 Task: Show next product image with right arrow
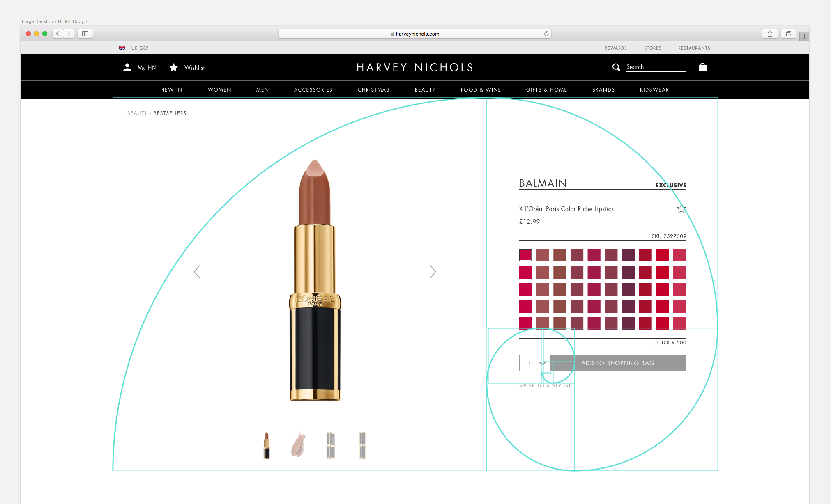433,271
